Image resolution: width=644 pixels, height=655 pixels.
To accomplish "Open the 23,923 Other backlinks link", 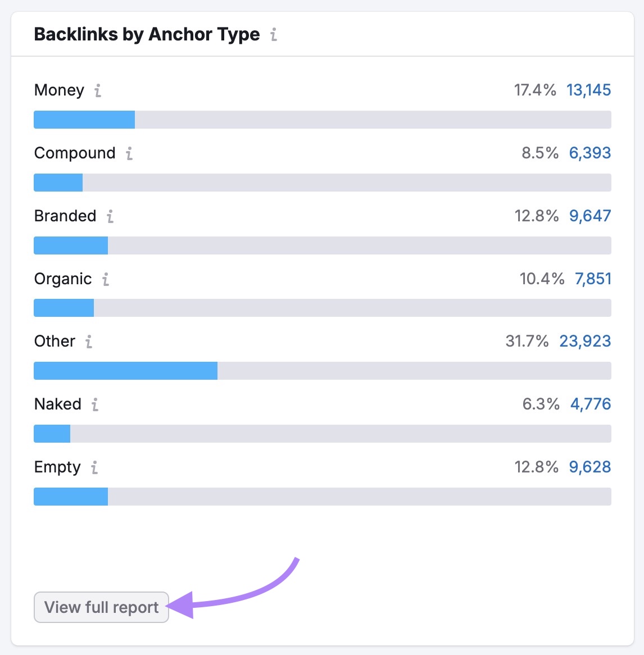I will (x=585, y=342).
